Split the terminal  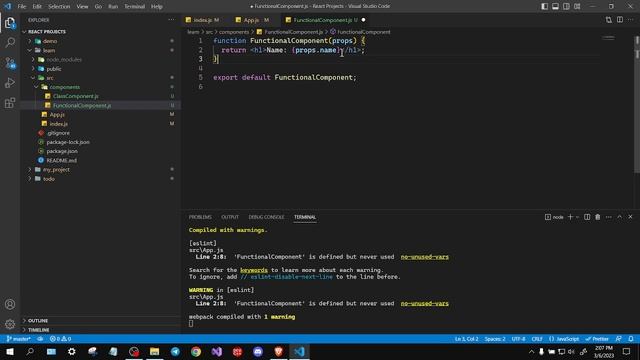pyautogui.click(x=587, y=217)
